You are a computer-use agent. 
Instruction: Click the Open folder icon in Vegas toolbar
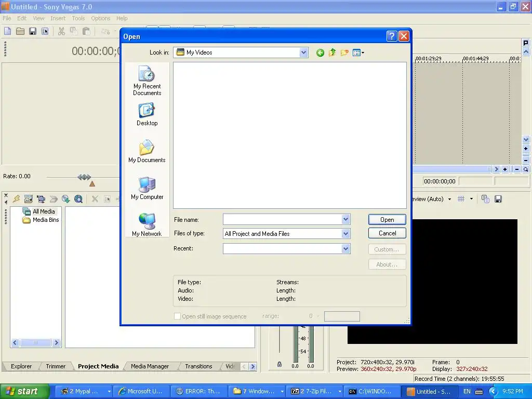20,32
